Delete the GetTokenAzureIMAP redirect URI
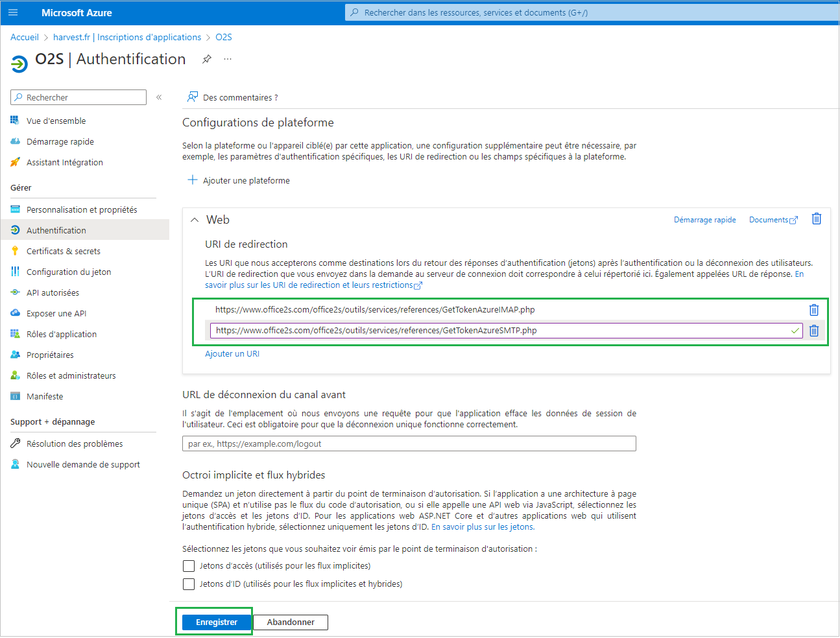This screenshot has width=840, height=638. [814, 310]
